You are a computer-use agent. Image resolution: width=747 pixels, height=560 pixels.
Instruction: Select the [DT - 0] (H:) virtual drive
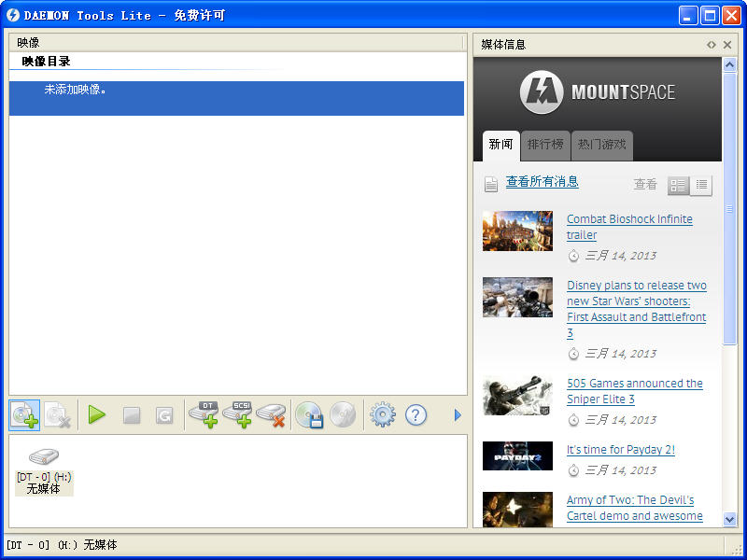(44, 471)
